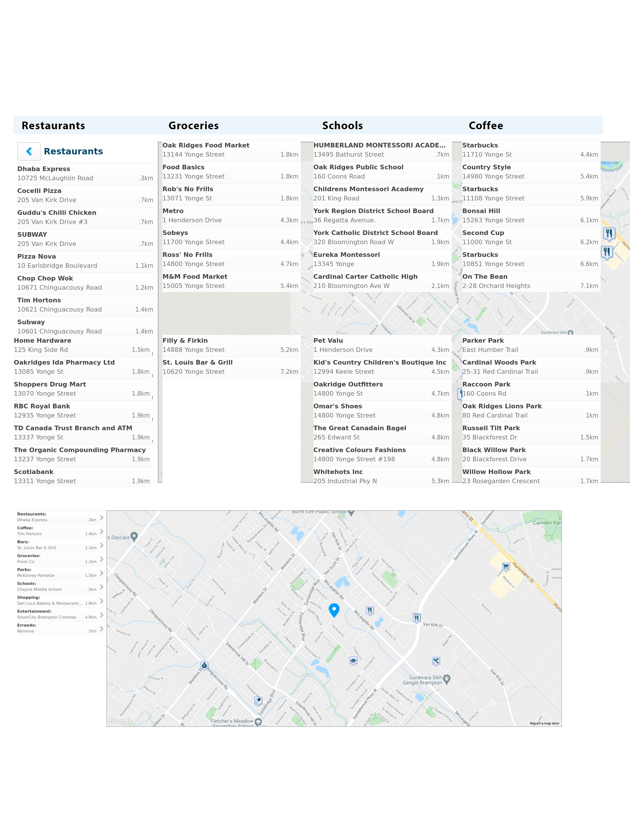This screenshot has height=840, width=630.
Task: Click the shopping cart marker near Hurontario St
Action: (x=505, y=566)
